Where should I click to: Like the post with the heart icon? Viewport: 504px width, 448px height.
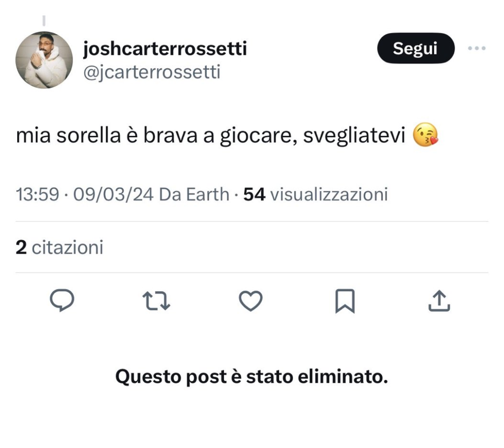point(251,300)
